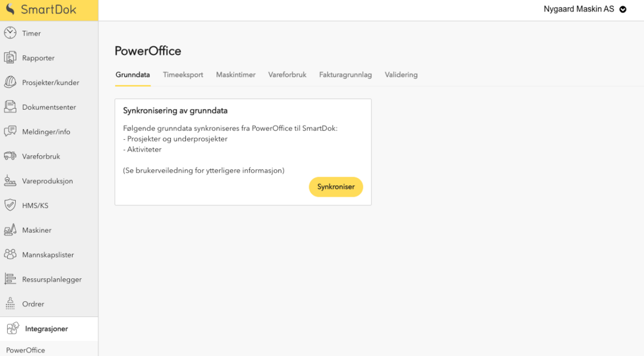Click the PowerOffice page heading
644x356 pixels.
point(148,51)
